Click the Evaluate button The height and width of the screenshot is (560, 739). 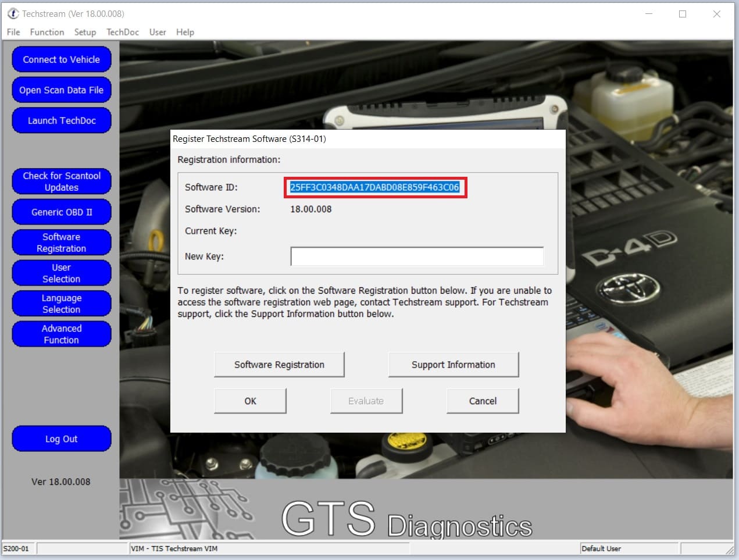[x=366, y=401]
